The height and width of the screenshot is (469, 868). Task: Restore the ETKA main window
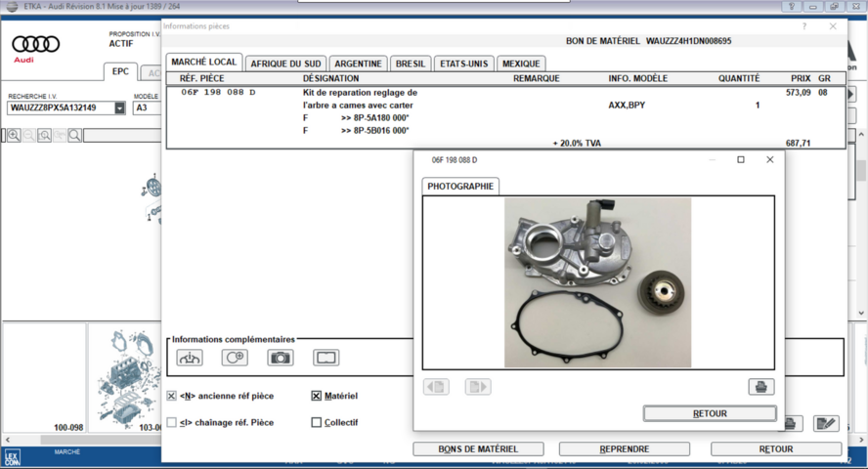coord(834,7)
